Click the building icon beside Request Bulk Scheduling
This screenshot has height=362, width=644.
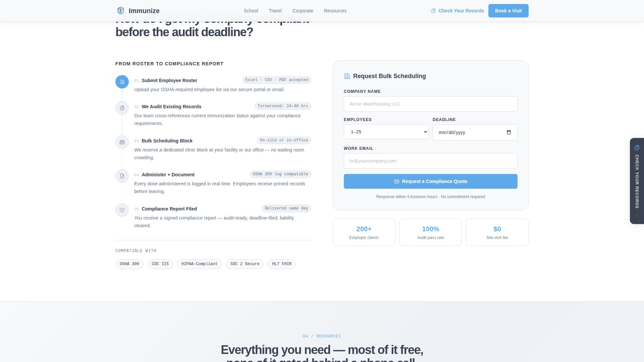click(347, 76)
